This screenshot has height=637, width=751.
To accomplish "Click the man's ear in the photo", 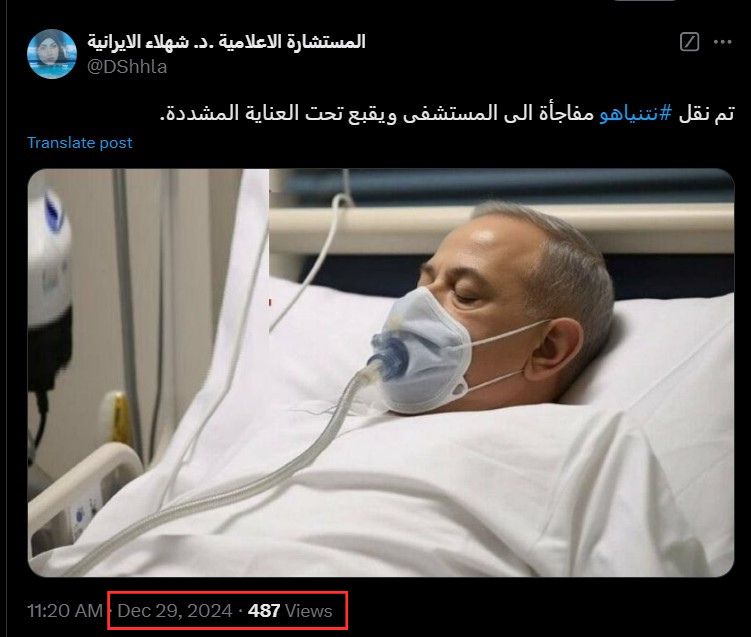I will pyautogui.click(x=558, y=352).
